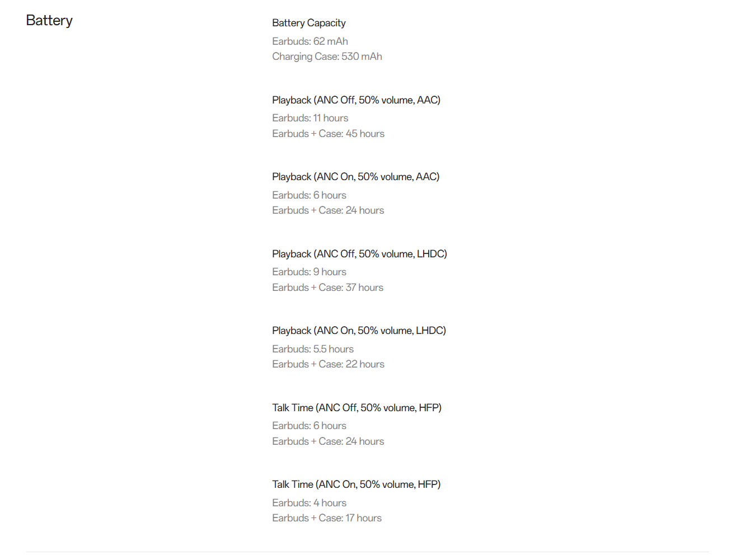Select the Earbuds: 62 mAh text
This screenshot has height=560, width=741.
point(309,41)
